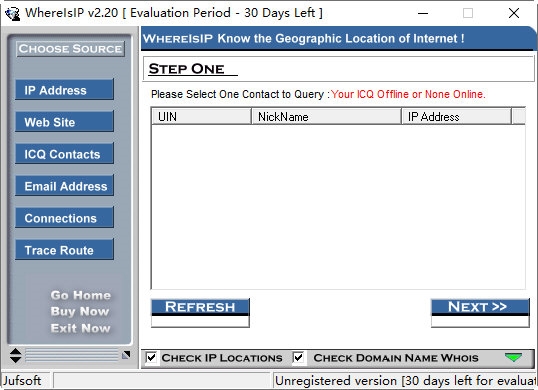Sort by UIN column header
Viewport: 538px width, 390px height.
click(201, 117)
